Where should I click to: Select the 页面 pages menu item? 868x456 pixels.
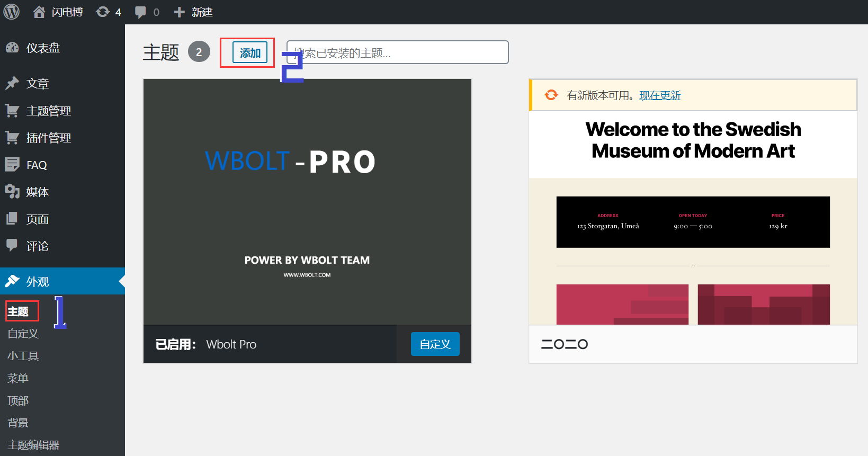point(37,219)
